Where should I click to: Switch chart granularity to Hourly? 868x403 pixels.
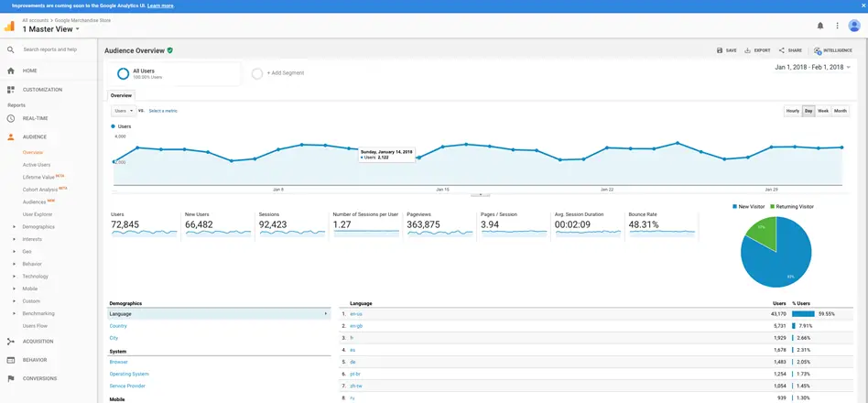(793, 111)
